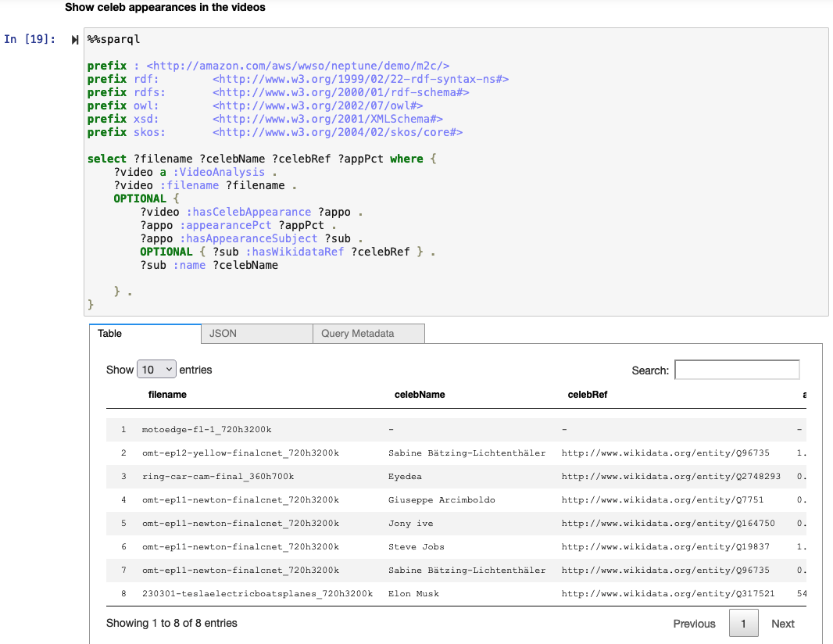Sort results by celebName column header
Image resolution: width=833 pixels, height=644 pixels.
pos(420,395)
